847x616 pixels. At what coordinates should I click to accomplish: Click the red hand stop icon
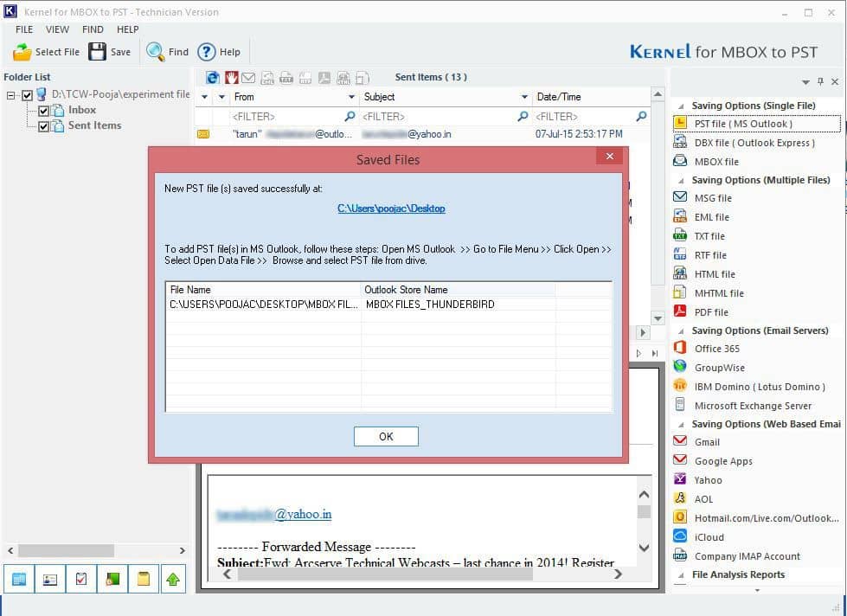point(232,78)
